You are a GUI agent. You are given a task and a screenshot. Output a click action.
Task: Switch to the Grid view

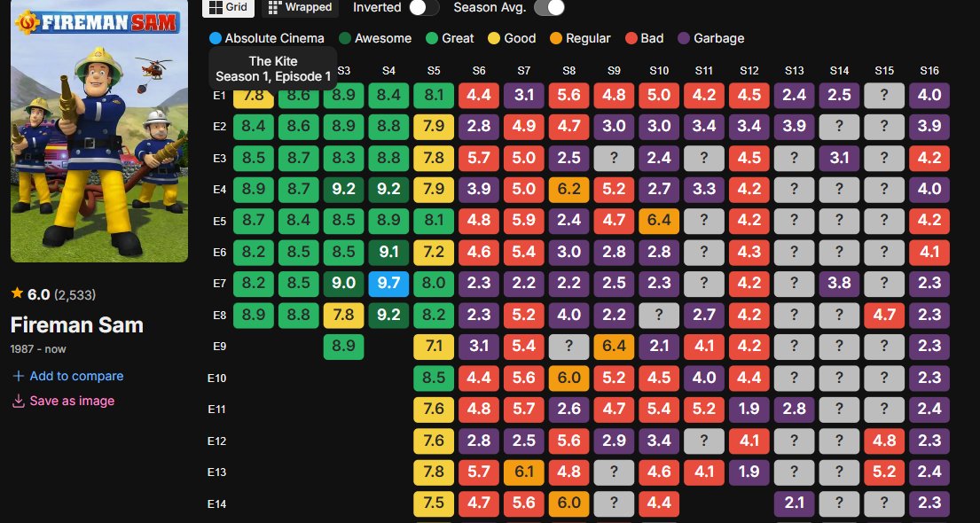coord(228,7)
